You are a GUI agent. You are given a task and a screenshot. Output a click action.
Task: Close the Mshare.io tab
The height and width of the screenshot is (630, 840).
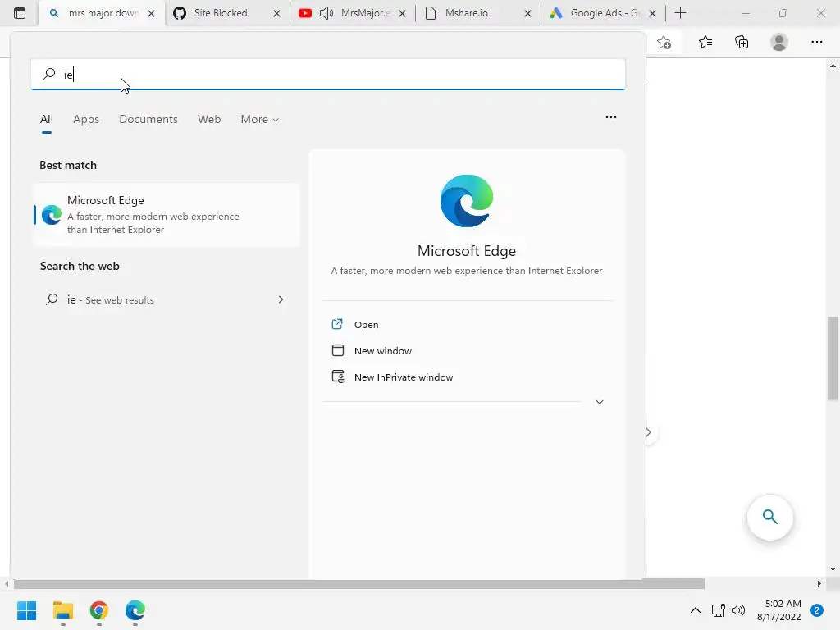click(x=527, y=14)
